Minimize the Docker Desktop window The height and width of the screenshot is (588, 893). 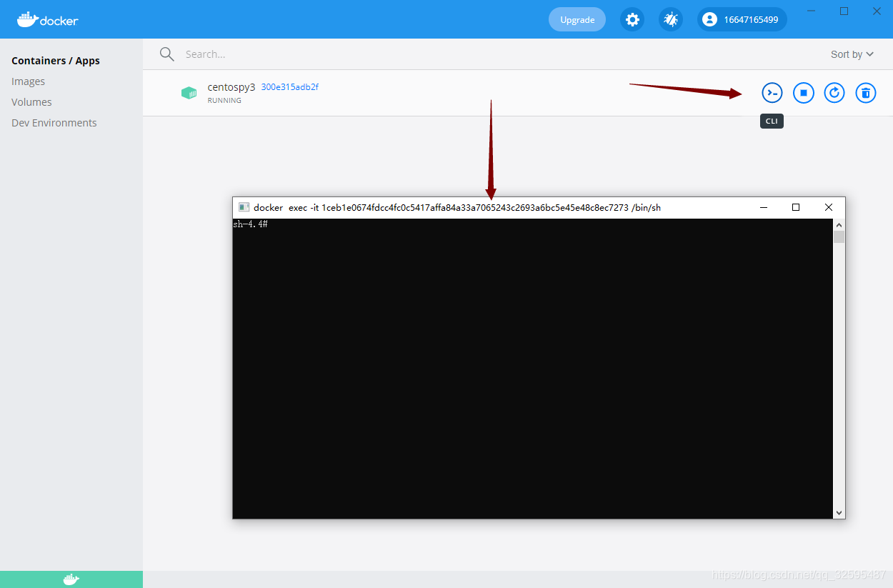811,11
